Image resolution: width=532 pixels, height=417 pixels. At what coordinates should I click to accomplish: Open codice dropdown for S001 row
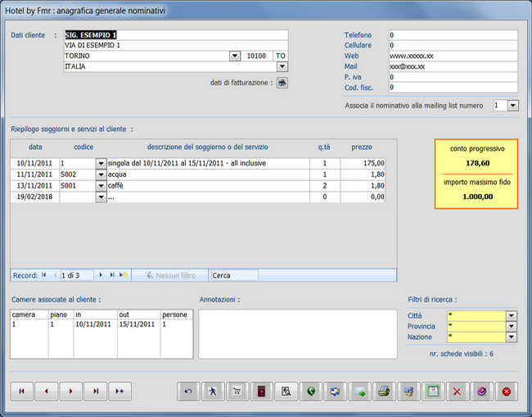click(x=101, y=186)
